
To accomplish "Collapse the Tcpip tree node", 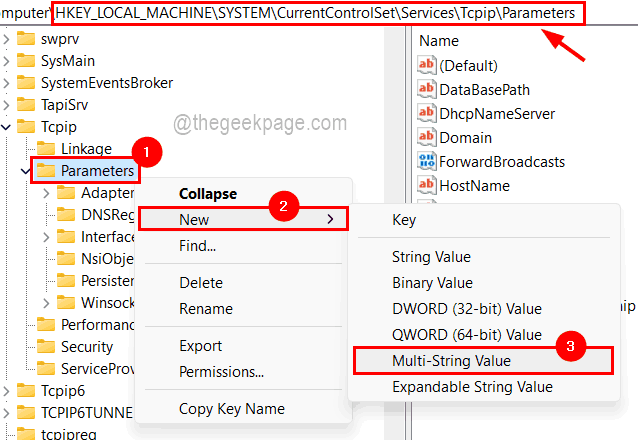I will pyautogui.click(x=6, y=127).
